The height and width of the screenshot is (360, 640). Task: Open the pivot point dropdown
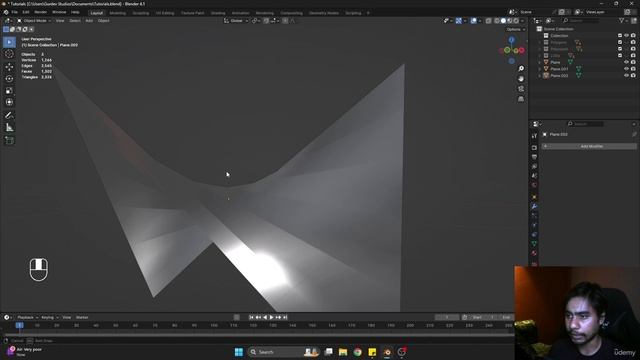pyautogui.click(x=256, y=20)
